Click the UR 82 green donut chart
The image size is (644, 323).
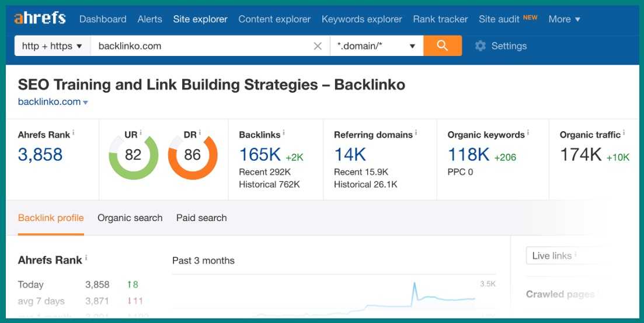click(133, 155)
